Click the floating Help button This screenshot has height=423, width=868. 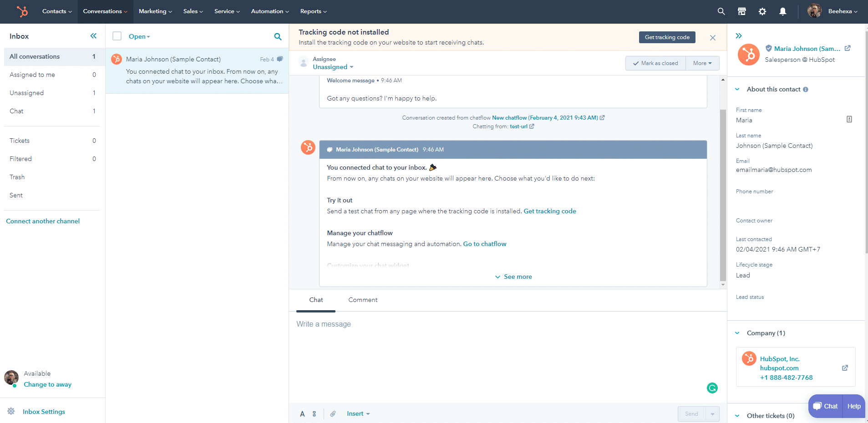[x=854, y=406]
